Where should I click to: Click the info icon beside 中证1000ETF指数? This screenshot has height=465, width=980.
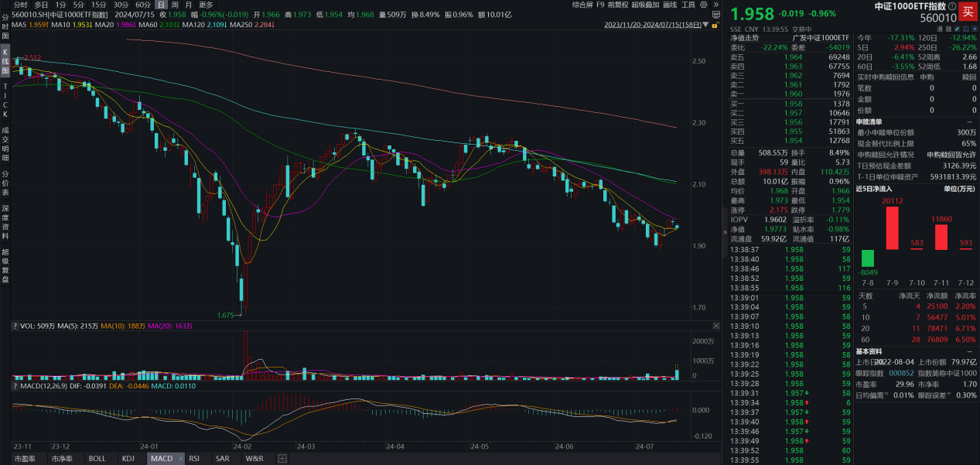[952, 6]
